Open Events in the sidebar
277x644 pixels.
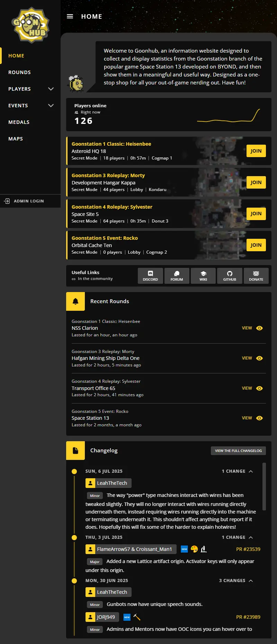(30, 106)
